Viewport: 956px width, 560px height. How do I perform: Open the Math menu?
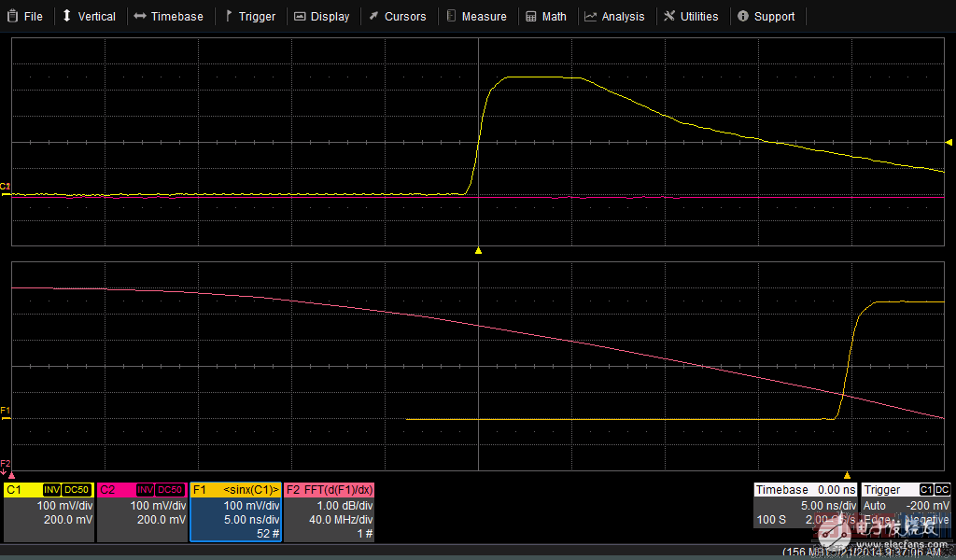click(547, 17)
